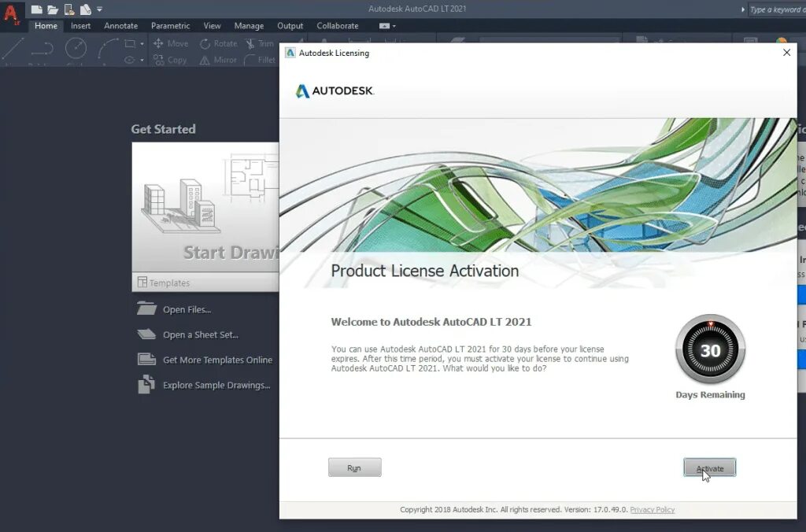The width and height of the screenshot is (806, 532).
Task: Expand the Ellipse tool dropdown arrow
Action: pyautogui.click(x=142, y=60)
